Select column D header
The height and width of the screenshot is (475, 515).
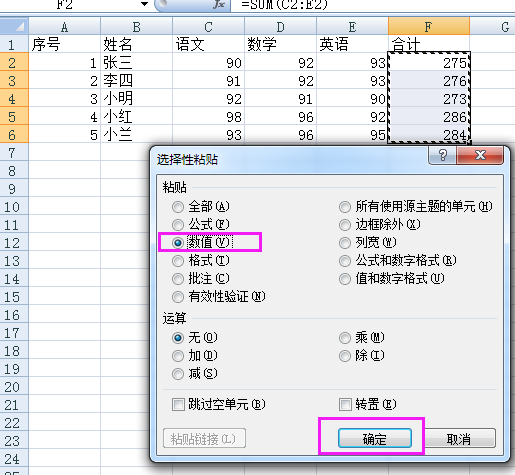click(x=280, y=26)
